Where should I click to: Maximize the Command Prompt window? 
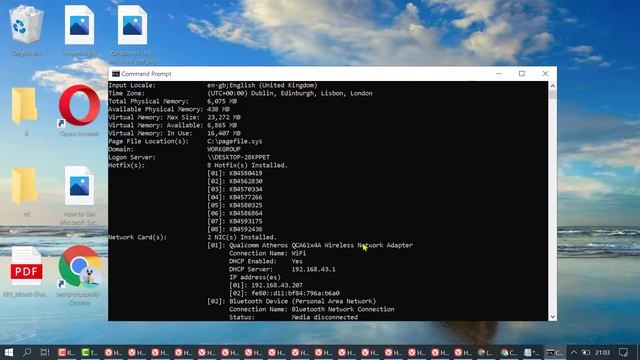[x=522, y=73]
